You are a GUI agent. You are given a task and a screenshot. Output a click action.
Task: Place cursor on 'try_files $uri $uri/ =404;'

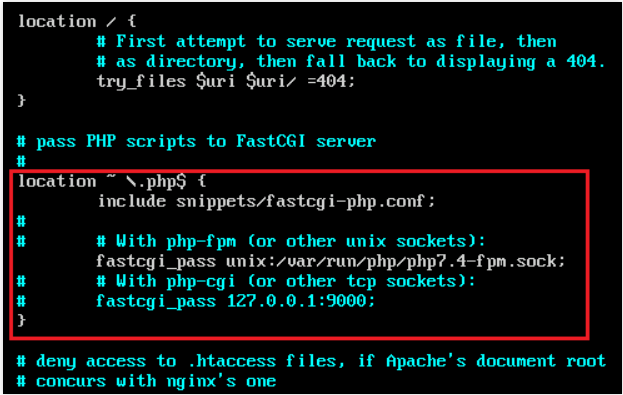coord(226,82)
